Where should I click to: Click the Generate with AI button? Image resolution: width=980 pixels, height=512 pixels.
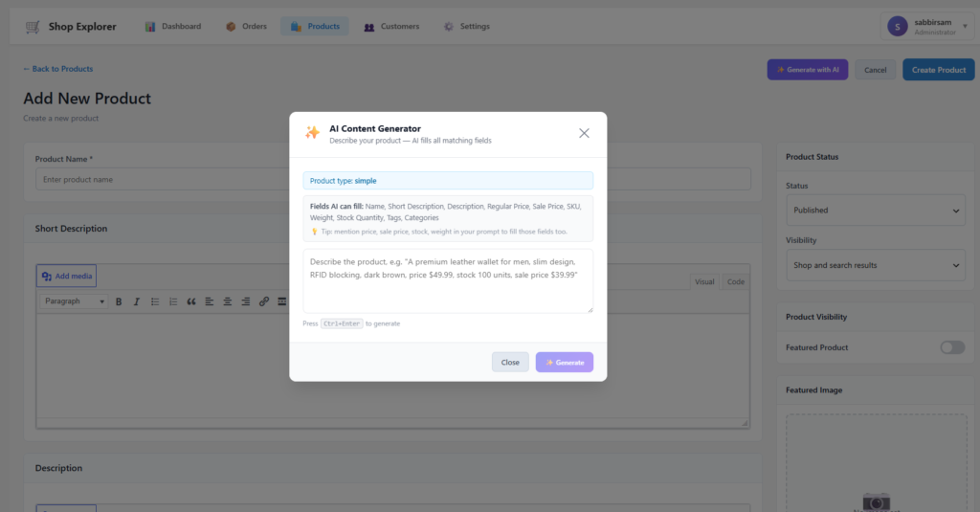point(808,70)
